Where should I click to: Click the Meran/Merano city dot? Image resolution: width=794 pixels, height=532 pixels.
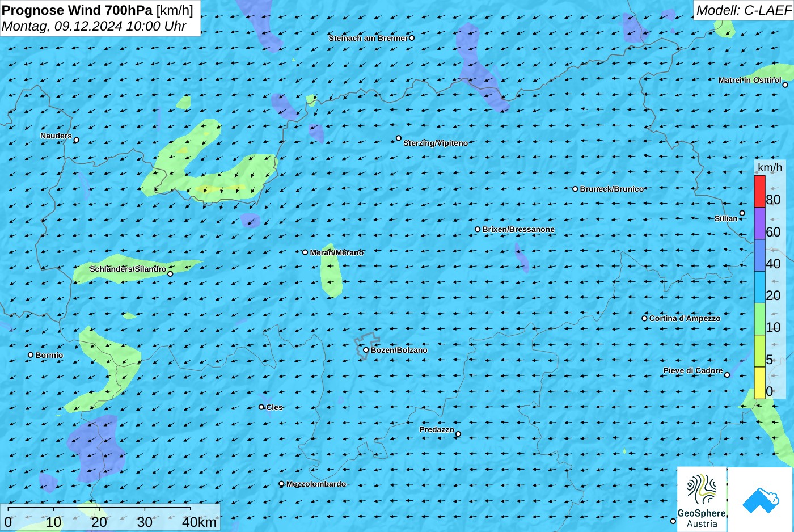pos(305,252)
